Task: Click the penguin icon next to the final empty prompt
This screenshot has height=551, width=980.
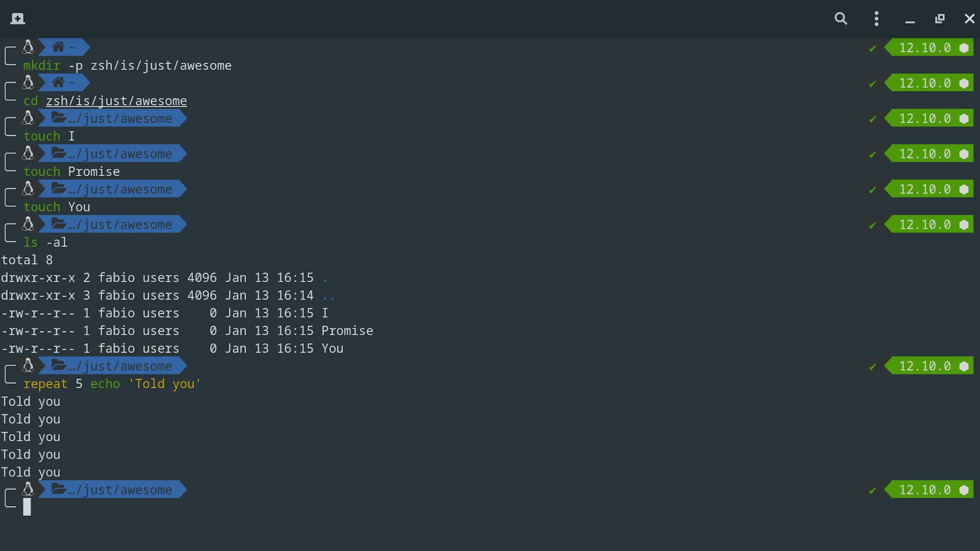Action: 28,489
